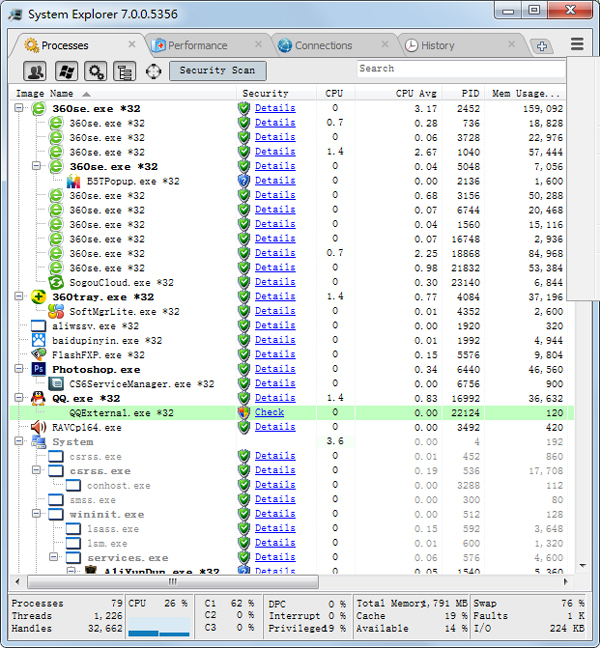Click the add new tab icon
This screenshot has width=600, height=648.
(x=541, y=46)
